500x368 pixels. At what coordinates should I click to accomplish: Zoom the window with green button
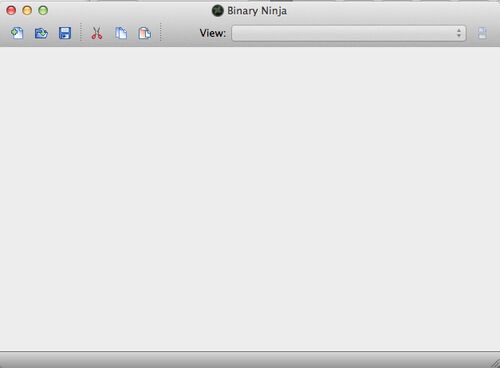click(x=43, y=10)
